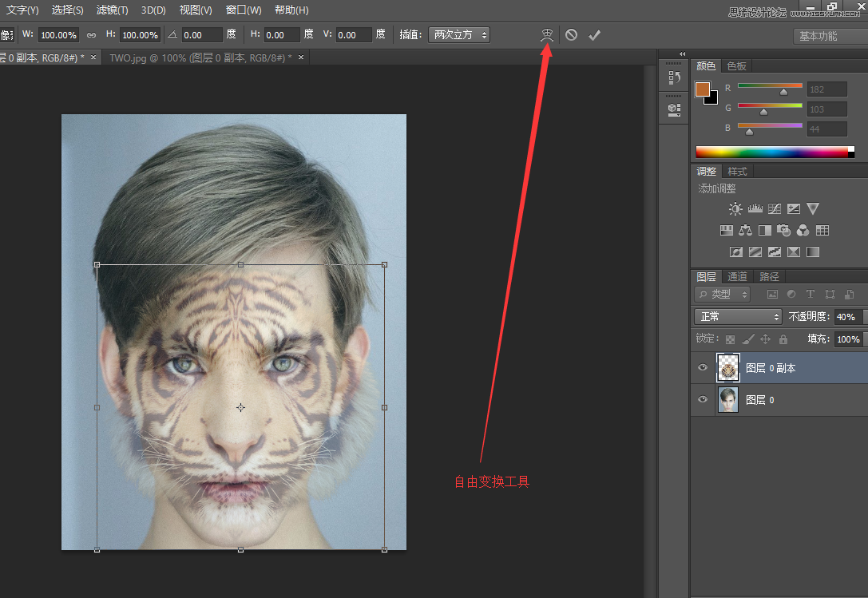868x598 pixels.
Task: Switch to the 色板 swatches tab
Action: coord(736,66)
